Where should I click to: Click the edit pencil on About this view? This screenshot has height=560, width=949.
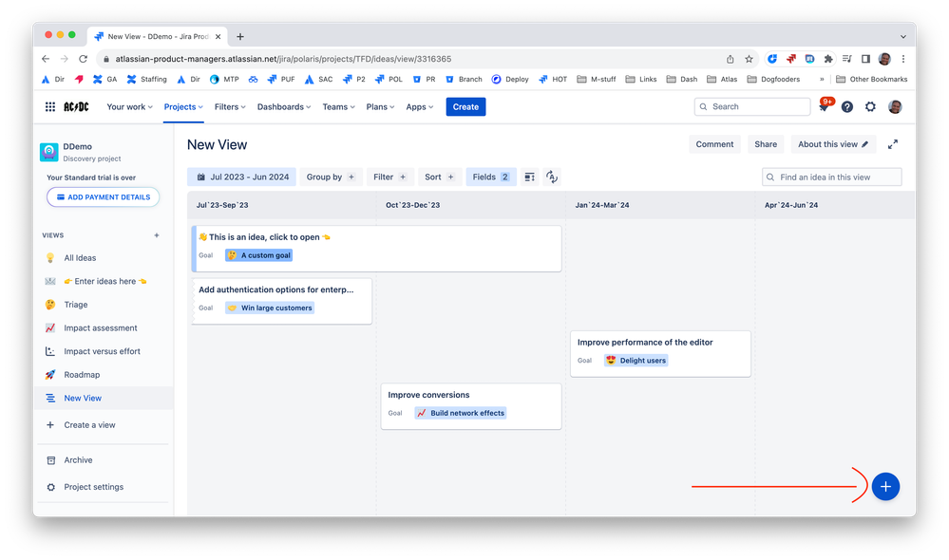(864, 144)
